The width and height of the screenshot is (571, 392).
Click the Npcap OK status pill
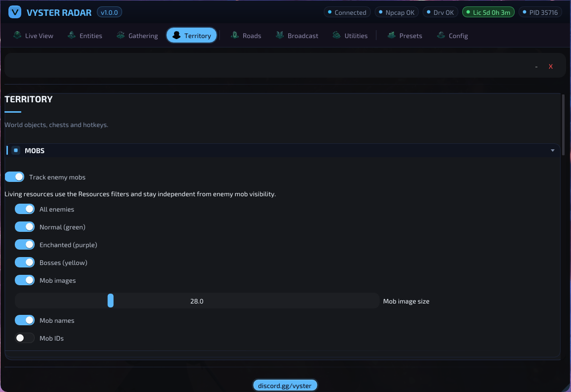pos(396,12)
